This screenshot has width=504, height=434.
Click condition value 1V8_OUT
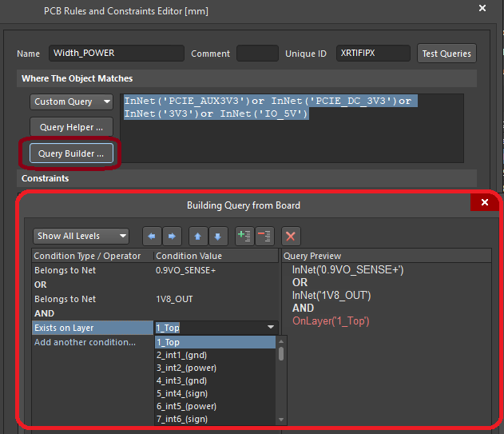(x=174, y=299)
